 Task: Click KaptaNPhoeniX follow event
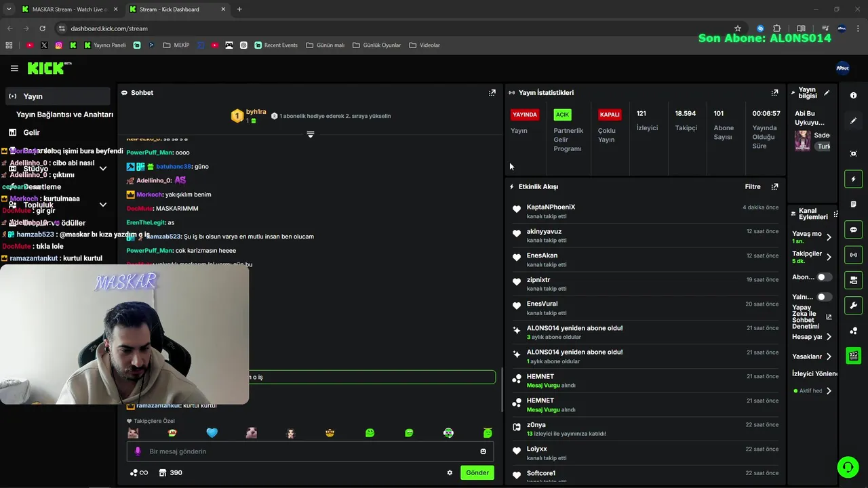point(645,211)
